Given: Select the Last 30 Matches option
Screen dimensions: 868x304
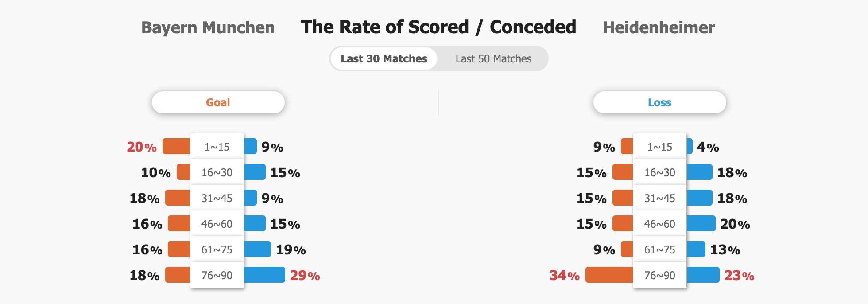Looking at the screenshot, I should coord(384,59).
